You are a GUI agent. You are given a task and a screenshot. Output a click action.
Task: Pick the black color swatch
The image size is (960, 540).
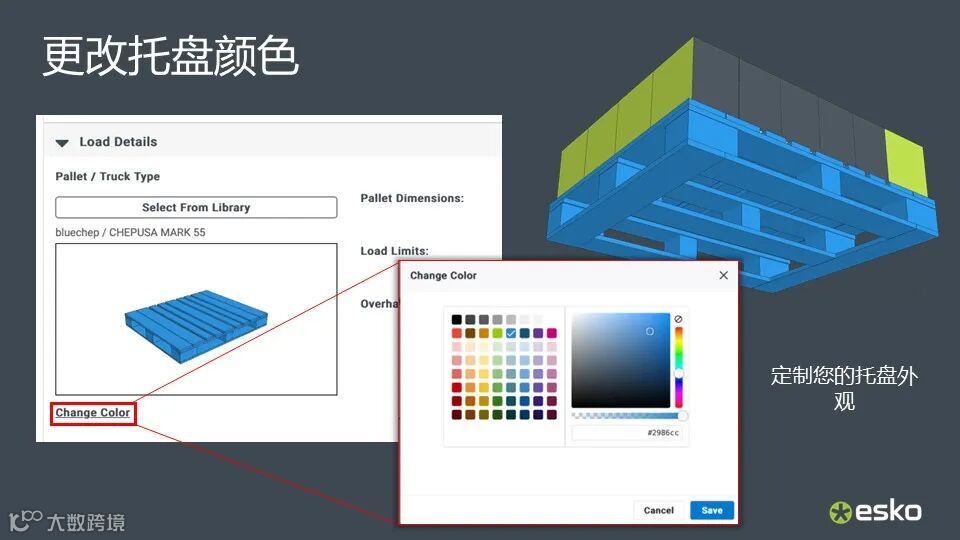coord(457,320)
